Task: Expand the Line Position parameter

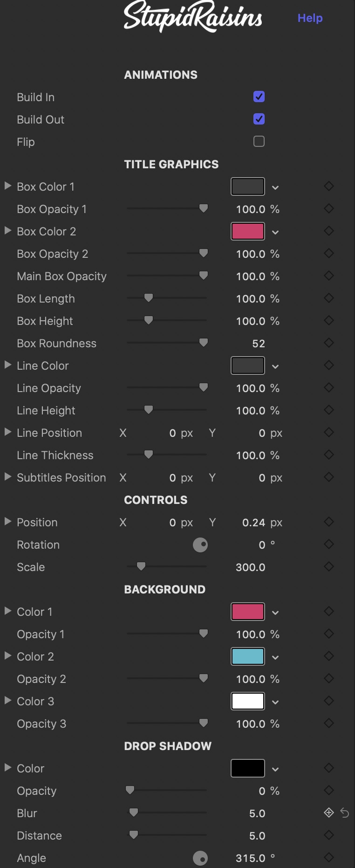Action: (x=7, y=432)
